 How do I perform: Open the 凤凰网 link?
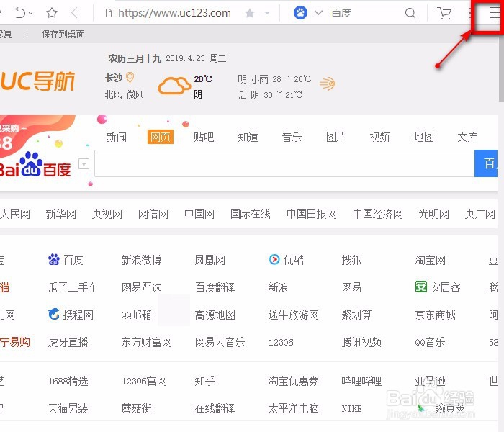coord(210,260)
